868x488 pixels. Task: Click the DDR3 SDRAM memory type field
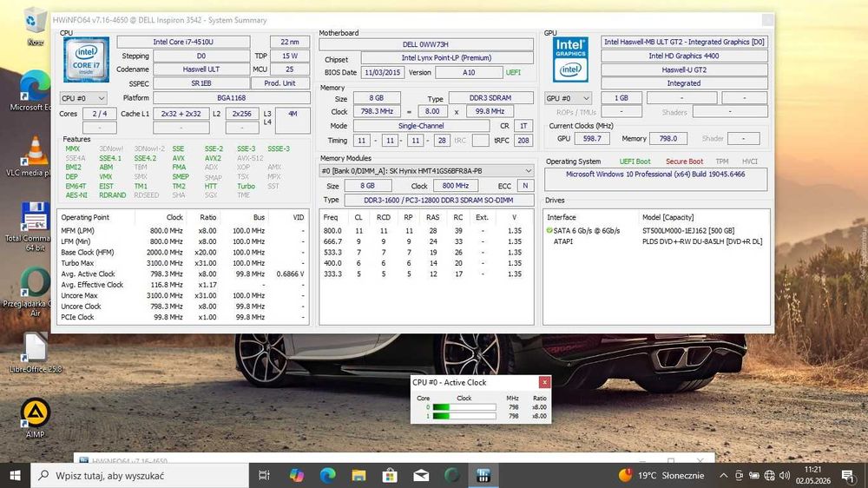[x=490, y=98]
